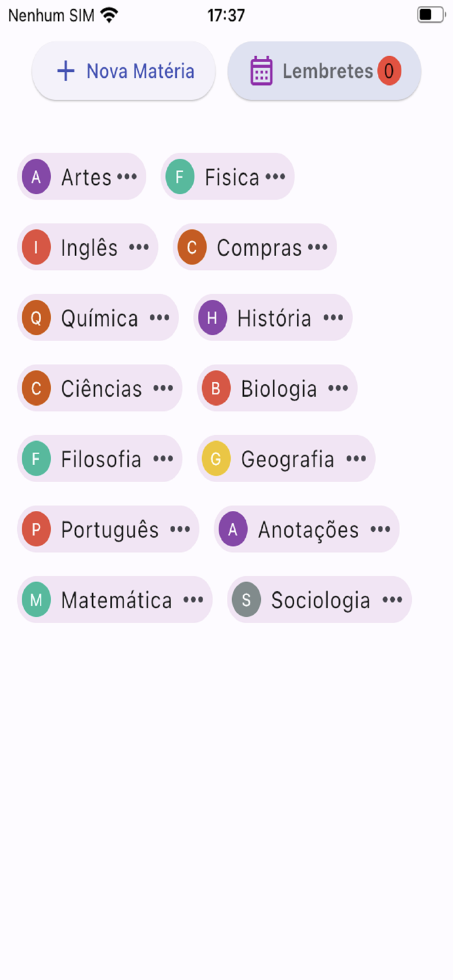Tap the red B avatar for Biologia
The height and width of the screenshot is (980, 453).
216,388
